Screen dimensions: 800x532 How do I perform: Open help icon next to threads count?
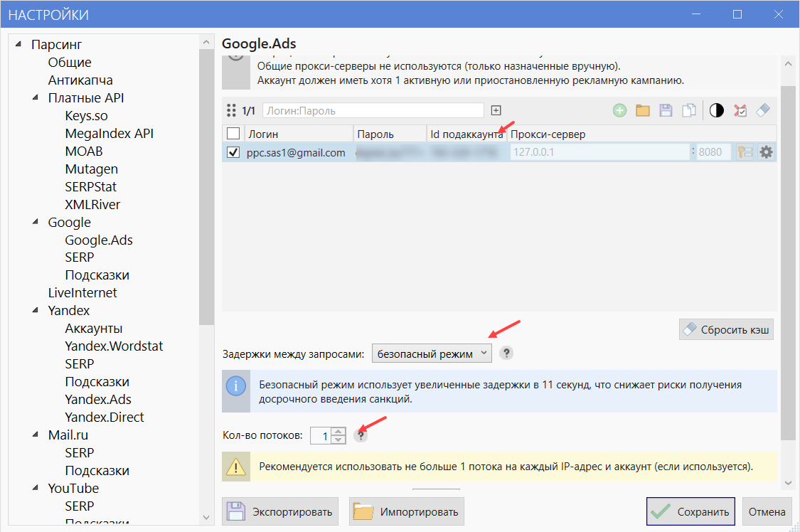361,435
